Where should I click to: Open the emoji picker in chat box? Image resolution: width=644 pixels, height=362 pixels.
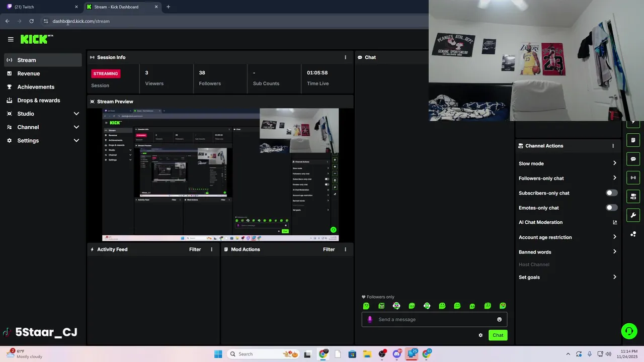499,319
